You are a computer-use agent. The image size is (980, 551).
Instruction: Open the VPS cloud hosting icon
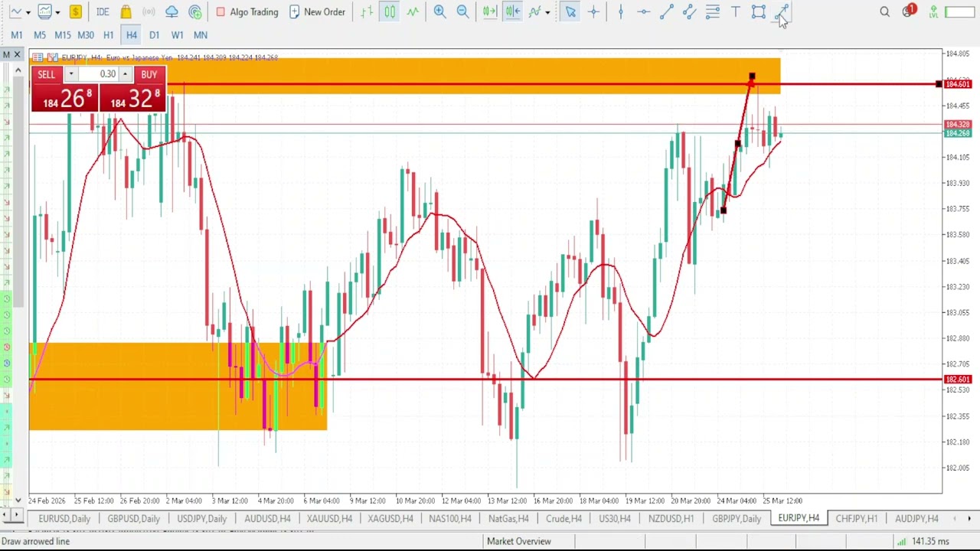pyautogui.click(x=171, y=11)
